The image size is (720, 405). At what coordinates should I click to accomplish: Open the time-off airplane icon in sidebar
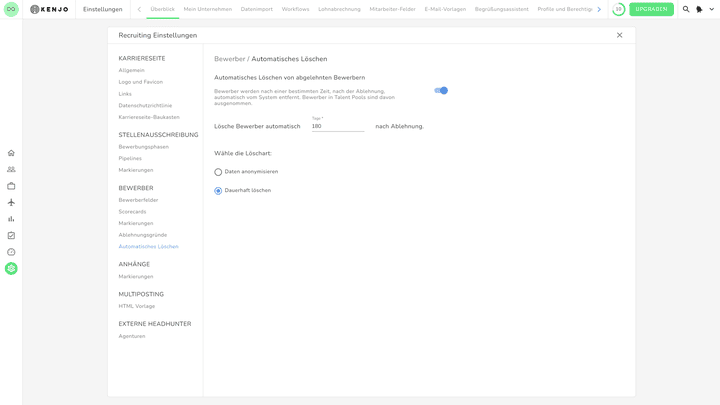[x=11, y=202]
